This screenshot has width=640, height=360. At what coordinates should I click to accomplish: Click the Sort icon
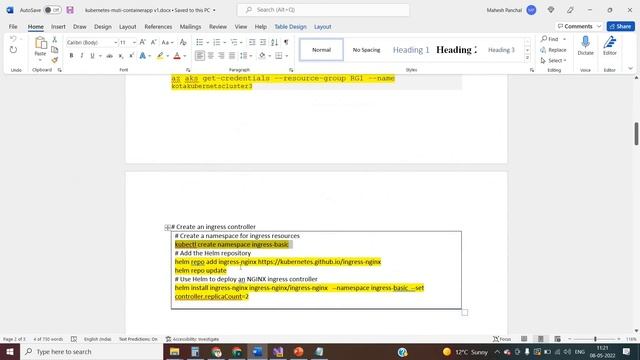[x=274, y=42]
